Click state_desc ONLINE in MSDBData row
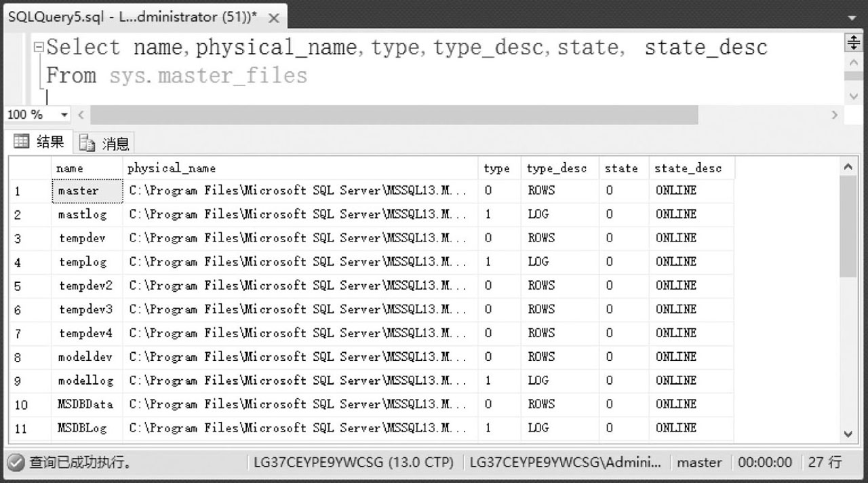 click(x=692, y=405)
